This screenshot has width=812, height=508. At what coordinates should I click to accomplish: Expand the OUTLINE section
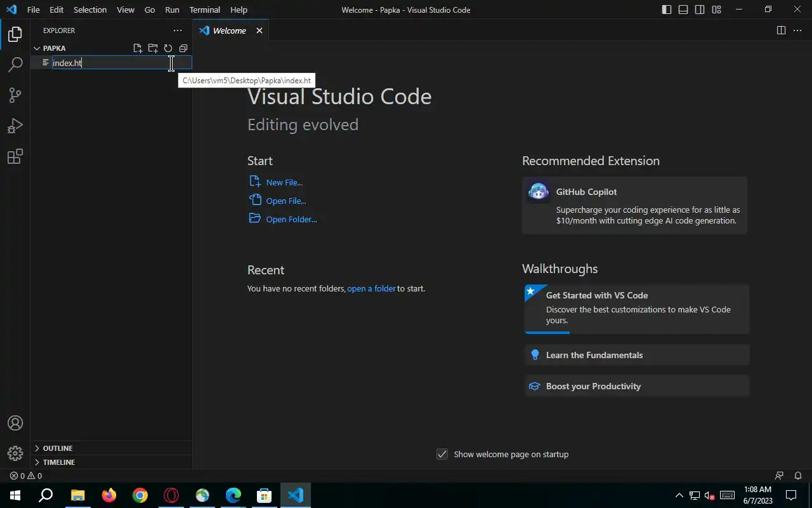111,448
